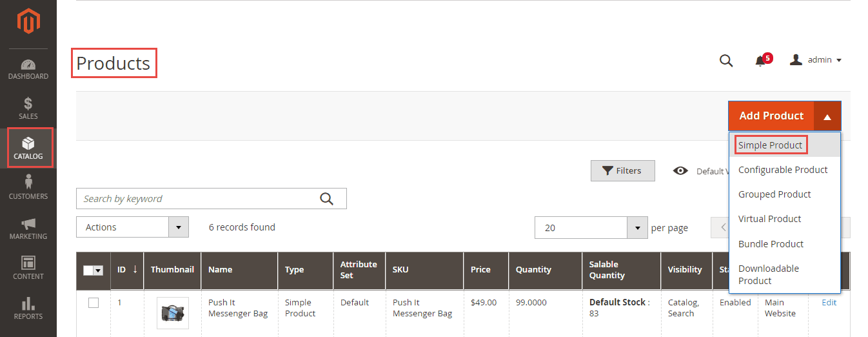868x337 pixels.
Task: Open the Catalog sidebar section
Action: pos(28,148)
